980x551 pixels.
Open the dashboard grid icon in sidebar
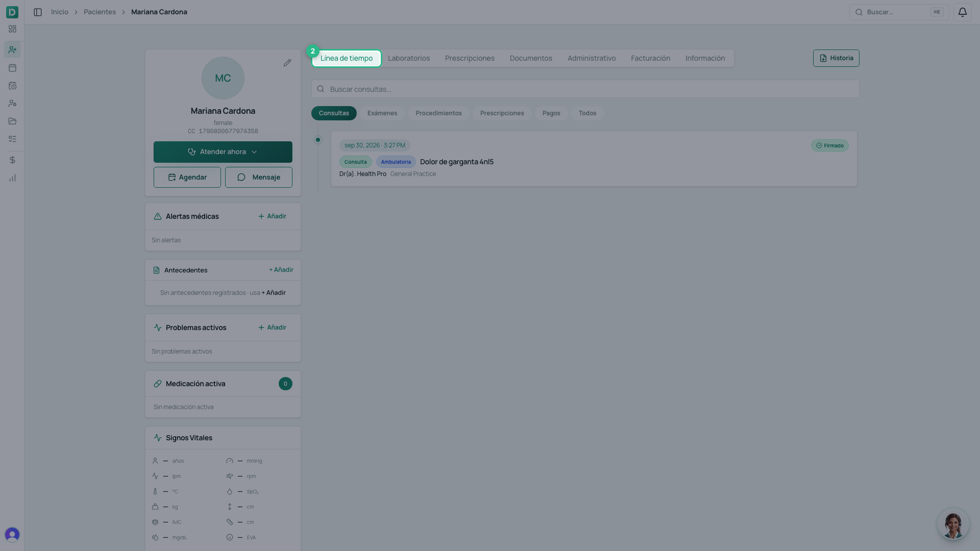click(x=12, y=29)
